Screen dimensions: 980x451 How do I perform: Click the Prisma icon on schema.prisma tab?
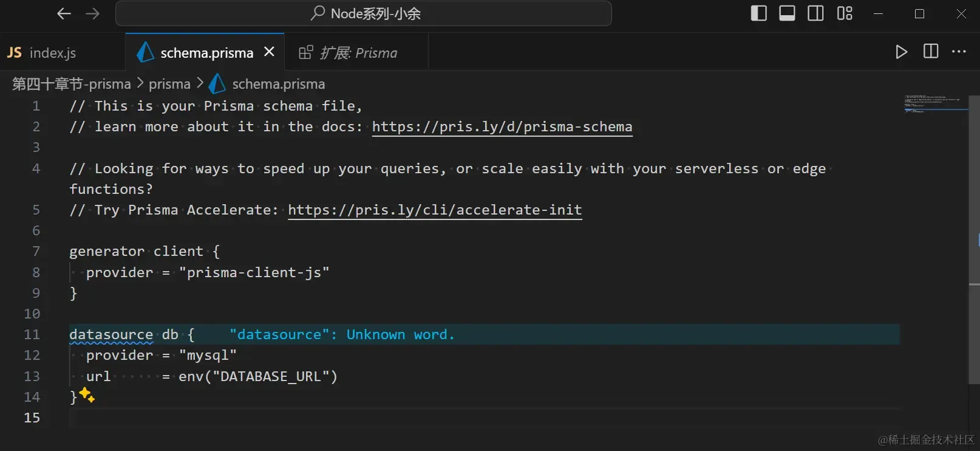(x=145, y=52)
